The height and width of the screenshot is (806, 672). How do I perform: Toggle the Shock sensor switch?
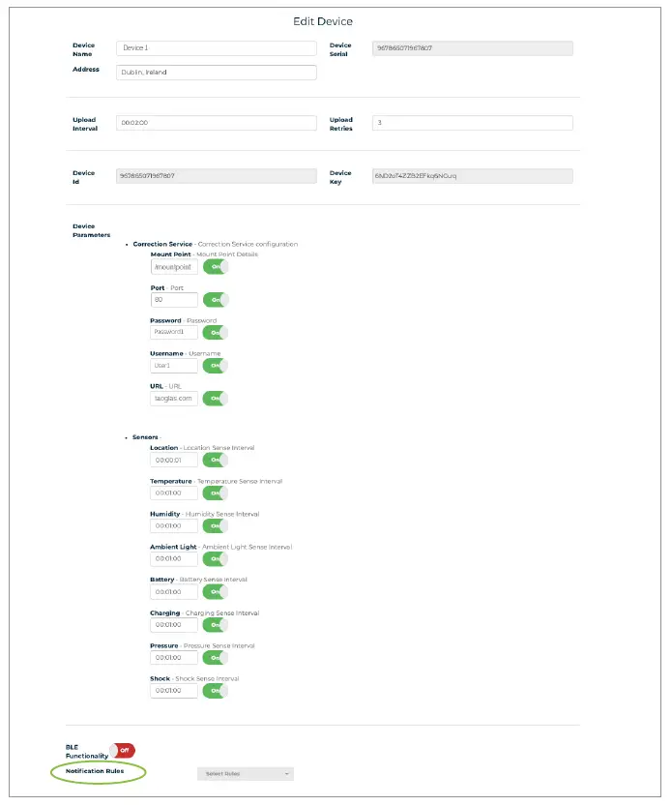click(x=215, y=691)
